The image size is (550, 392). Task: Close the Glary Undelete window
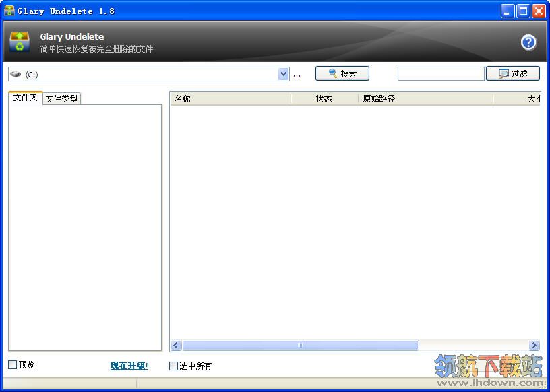539,11
